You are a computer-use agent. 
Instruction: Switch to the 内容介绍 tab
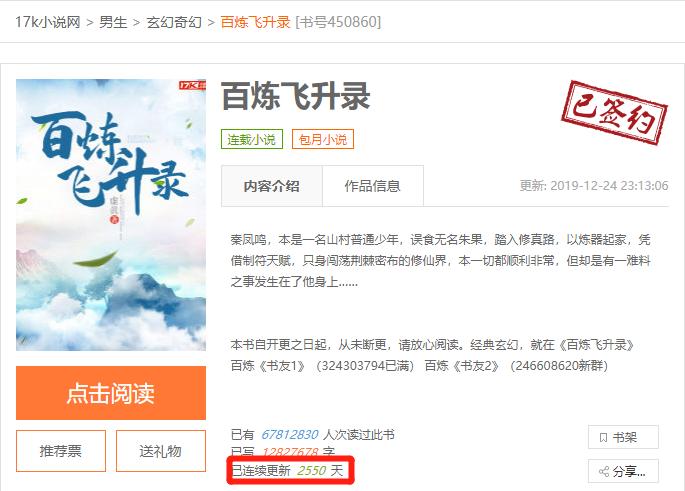coord(272,186)
